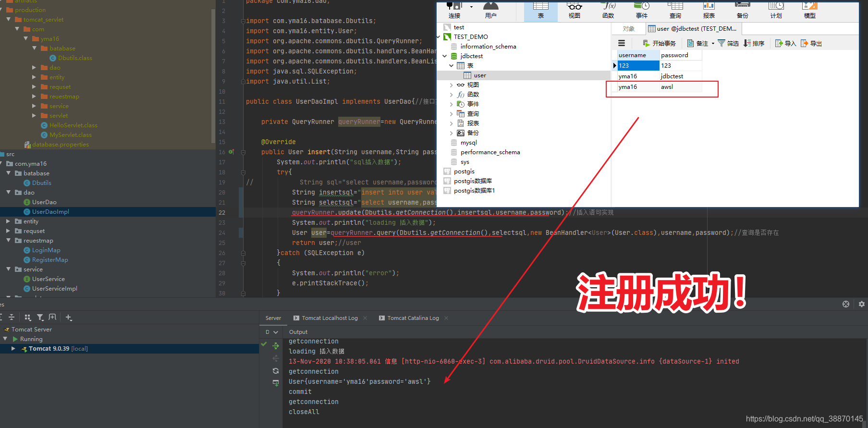The width and height of the screenshot is (868, 428).
Task: Close the Tomcat Catalina Log tab
Action: pos(446,318)
